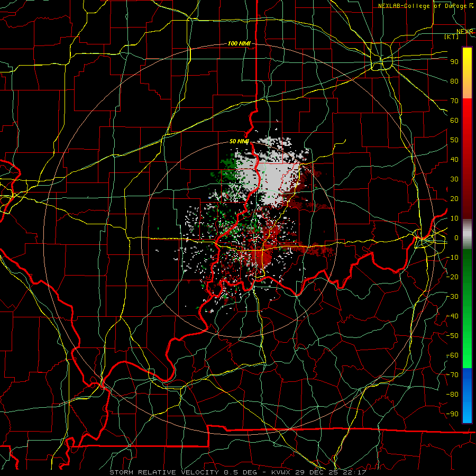Select the -10 value on velocity scale
The width and height of the screenshot is (476, 476).
point(452,258)
